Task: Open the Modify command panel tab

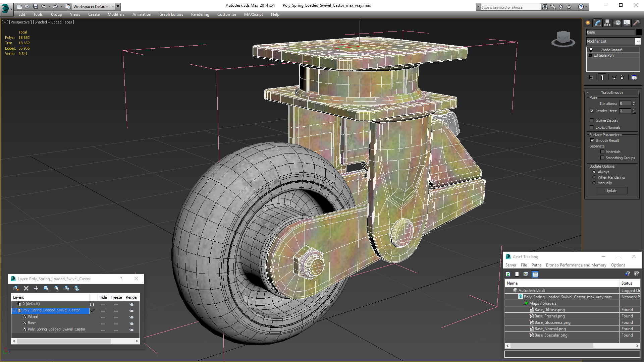Action: [598, 23]
